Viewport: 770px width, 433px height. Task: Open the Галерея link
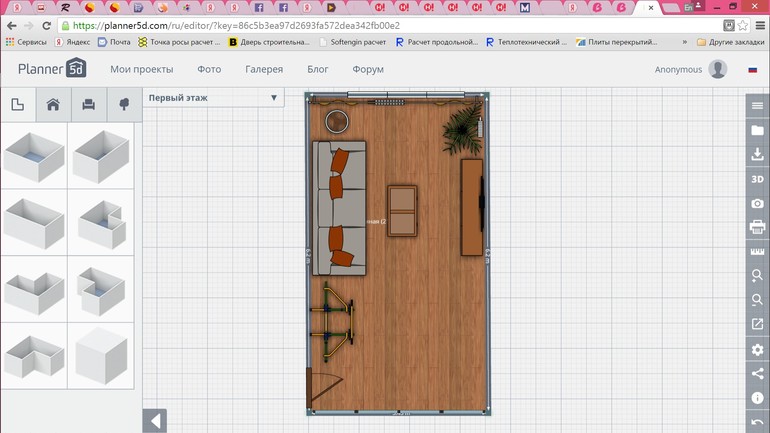pos(264,69)
